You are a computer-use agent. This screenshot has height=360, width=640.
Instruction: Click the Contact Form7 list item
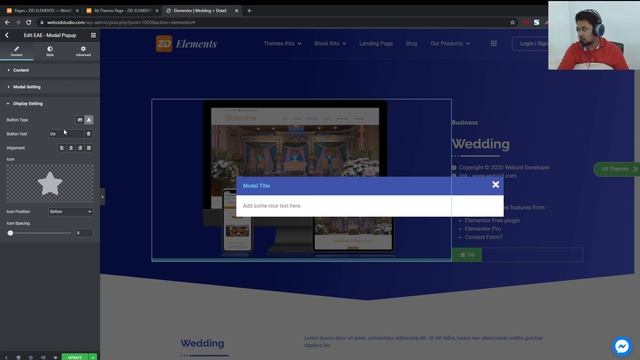point(484,237)
